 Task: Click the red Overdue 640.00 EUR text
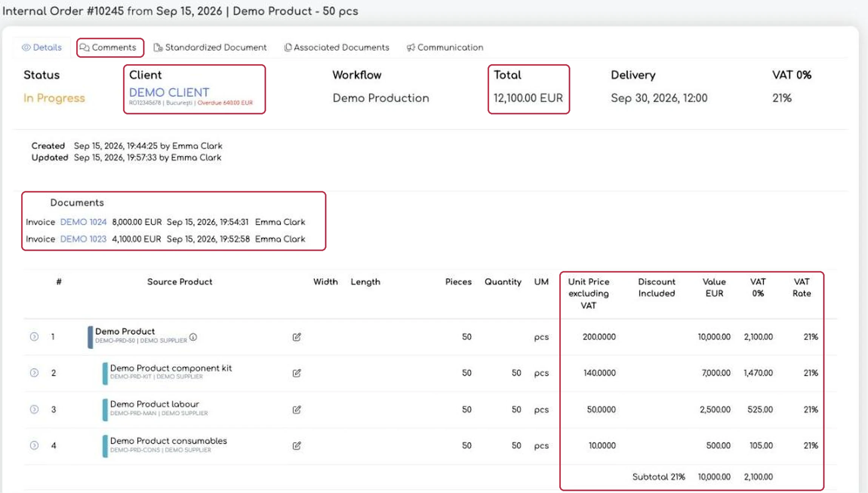pos(225,103)
